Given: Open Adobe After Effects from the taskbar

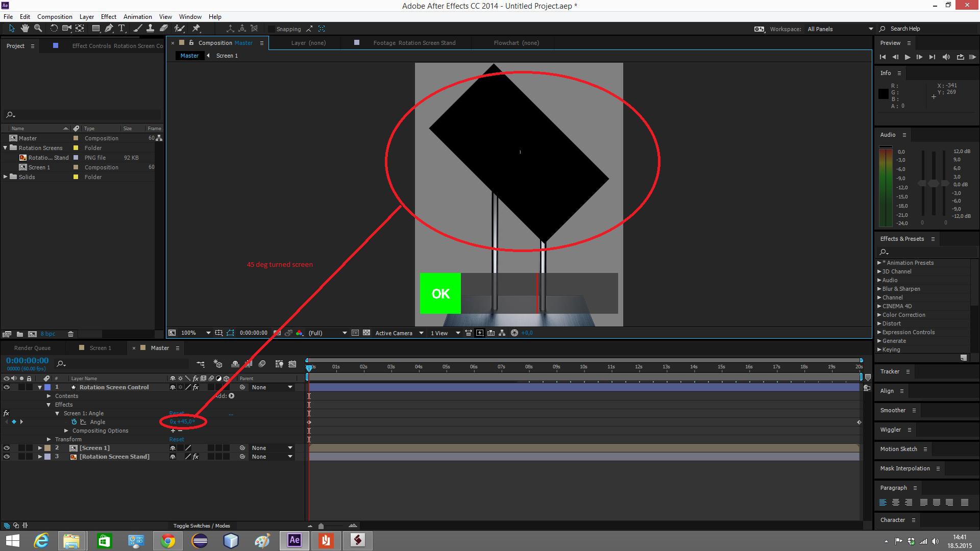Looking at the screenshot, I should [x=294, y=540].
